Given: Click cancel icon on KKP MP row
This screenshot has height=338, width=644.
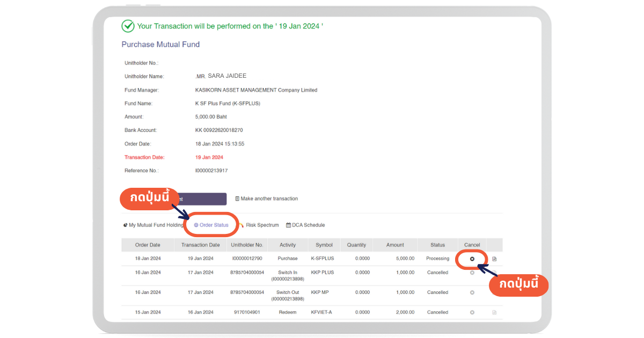Looking at the screenshot, I should 472,292.
